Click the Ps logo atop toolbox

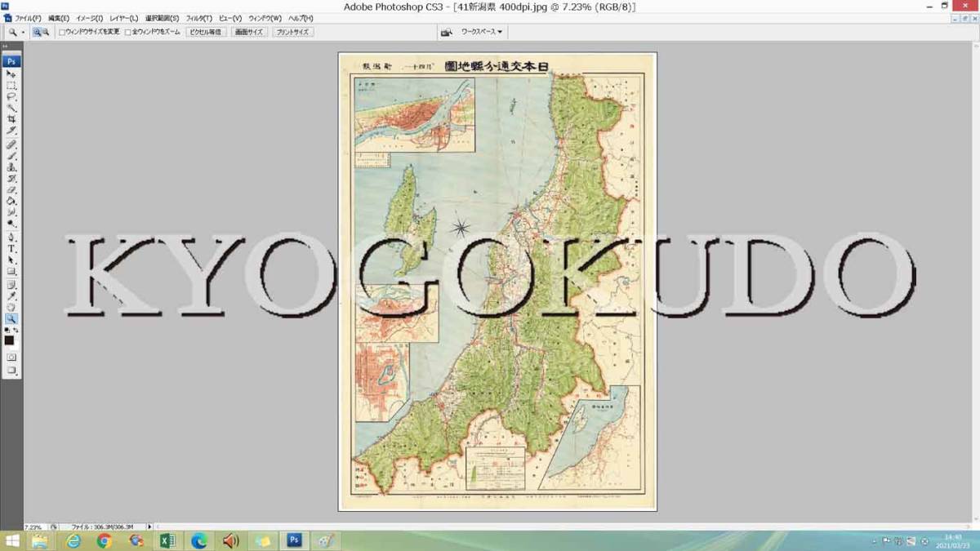tap(11, 61)
